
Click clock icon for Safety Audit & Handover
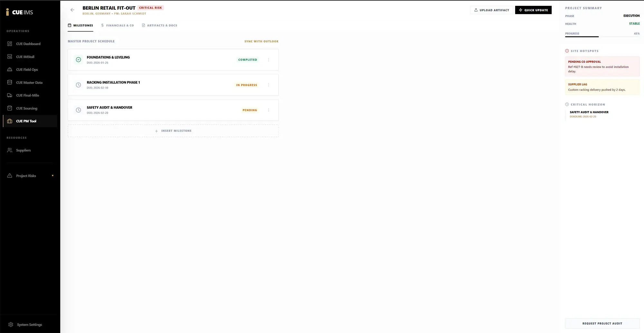(x=78, y=110)
